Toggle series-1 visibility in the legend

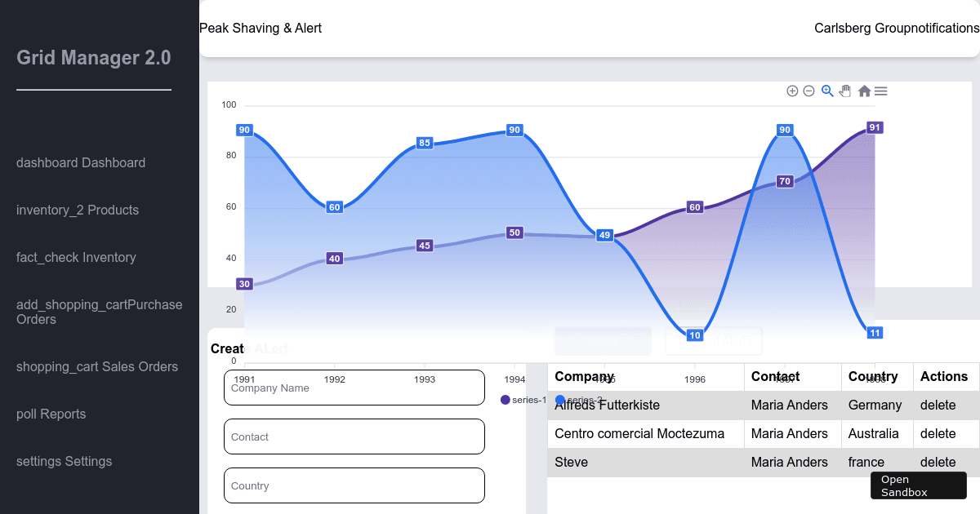coord(523,400)
